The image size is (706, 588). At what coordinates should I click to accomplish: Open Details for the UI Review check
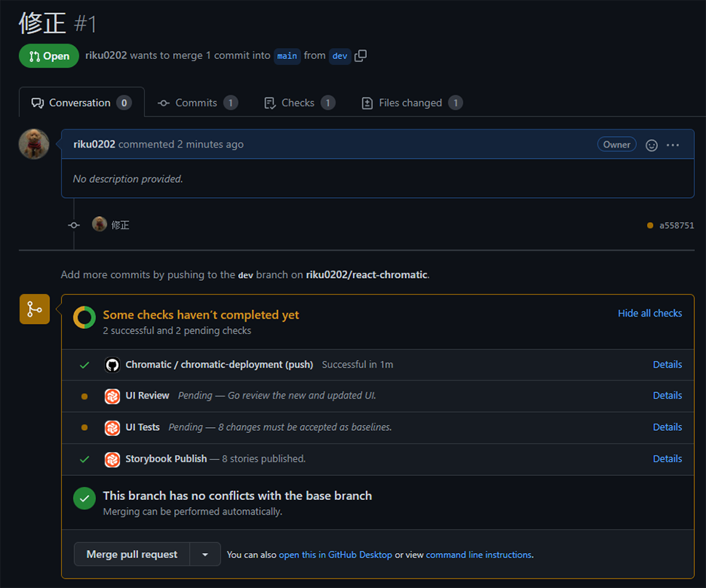pyautogui.click(x=667, y=396)
